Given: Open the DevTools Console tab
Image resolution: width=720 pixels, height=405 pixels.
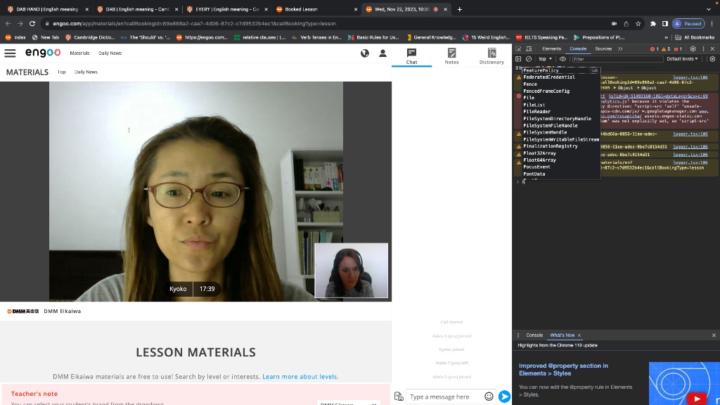Looking at the screenshot, I should coord(578,49).
